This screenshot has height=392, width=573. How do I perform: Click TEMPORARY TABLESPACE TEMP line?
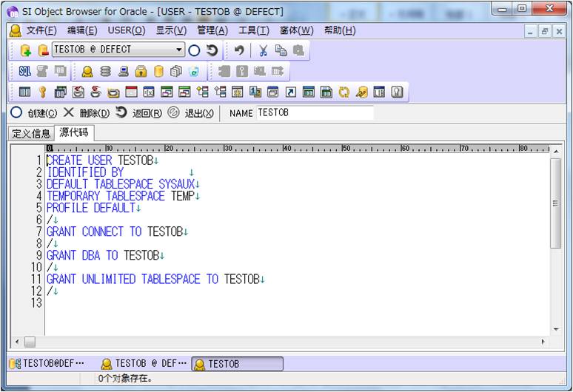121,196
